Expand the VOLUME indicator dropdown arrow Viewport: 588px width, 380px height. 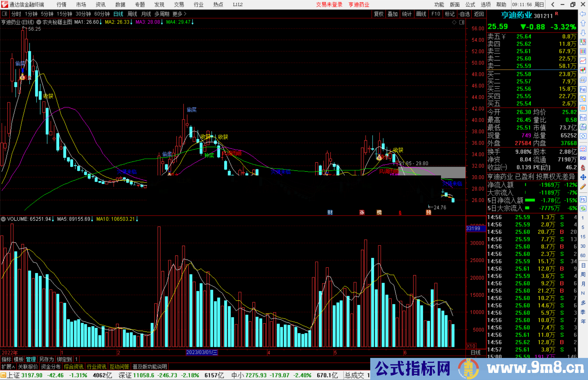(x=3, y=219)
